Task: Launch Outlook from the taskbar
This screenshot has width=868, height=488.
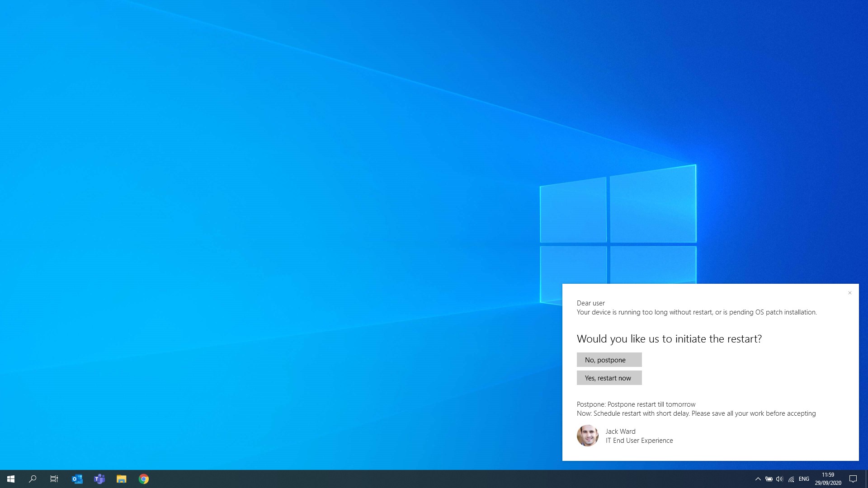Action: (x=77, y=479)
